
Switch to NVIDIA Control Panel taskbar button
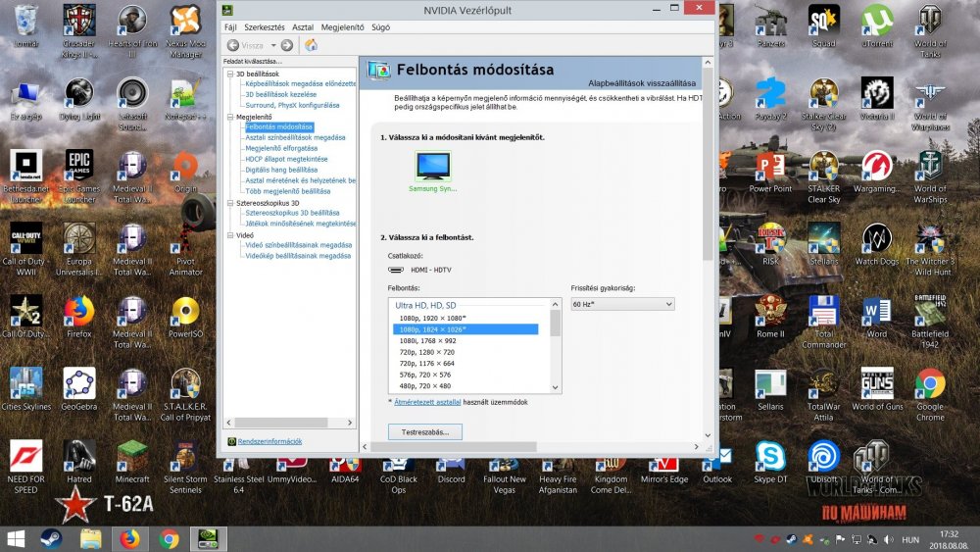point(208,539)
